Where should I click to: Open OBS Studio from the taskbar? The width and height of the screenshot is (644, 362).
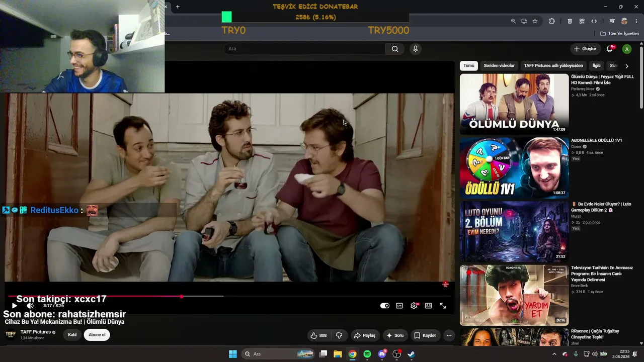pyautogui.click(x=396, y=354)
